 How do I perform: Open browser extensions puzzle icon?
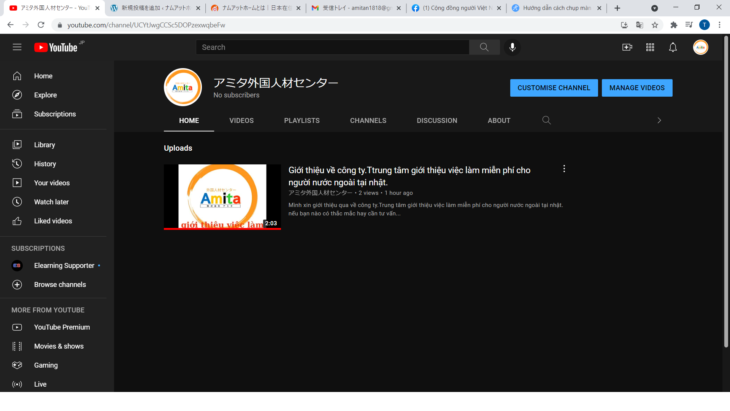(673, 25)
